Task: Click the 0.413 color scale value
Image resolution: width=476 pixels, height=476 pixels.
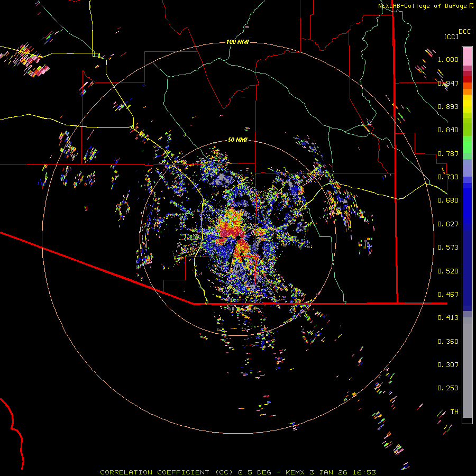Action: (x=448, y=318)
